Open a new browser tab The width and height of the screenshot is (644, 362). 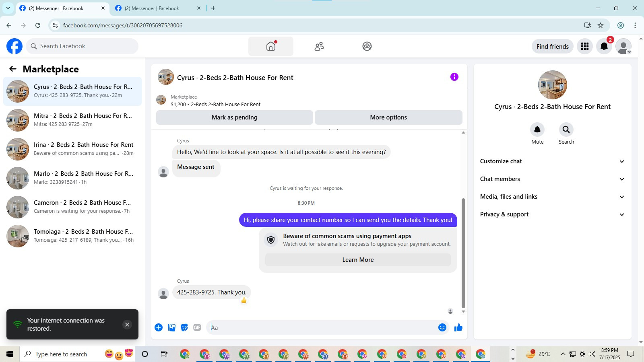click(x=213, y=8)
